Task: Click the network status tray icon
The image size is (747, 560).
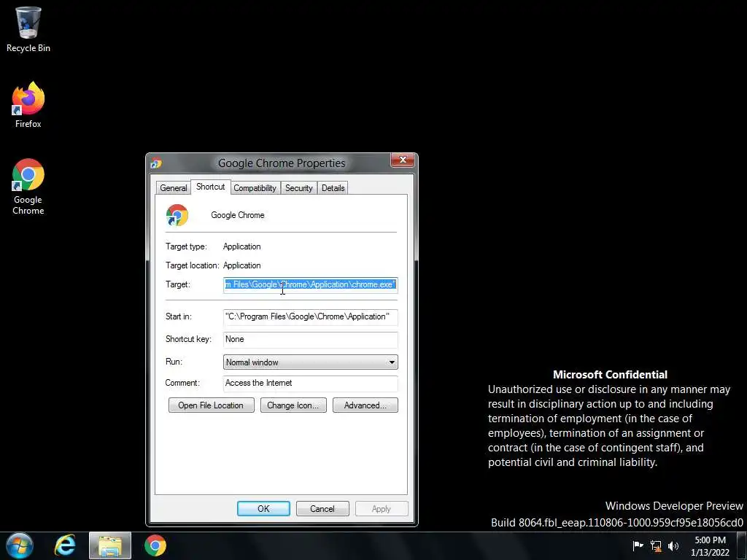Action: (x=656, y=546)
